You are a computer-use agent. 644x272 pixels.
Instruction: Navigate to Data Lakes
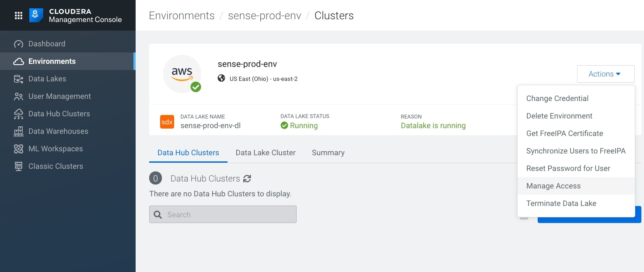(68, 79)
